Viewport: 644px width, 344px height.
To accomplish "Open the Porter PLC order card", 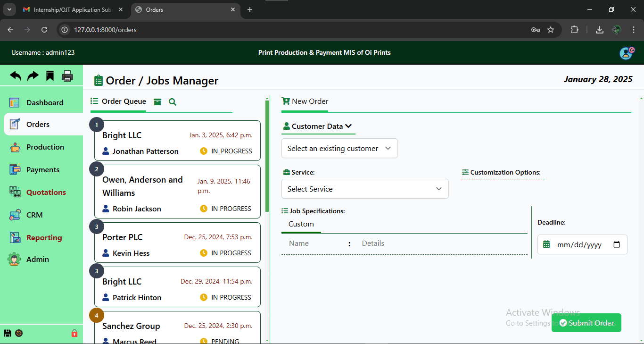I will pyautogui.click(x=177, y=243).
